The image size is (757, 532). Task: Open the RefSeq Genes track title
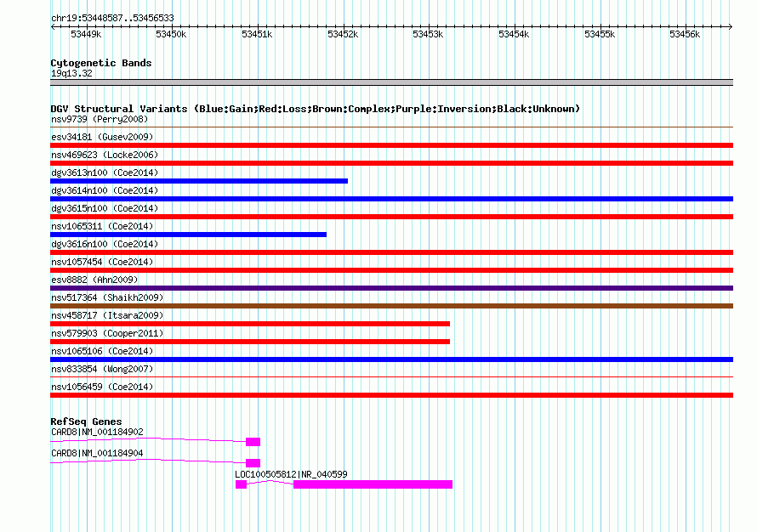pos(86,422)
